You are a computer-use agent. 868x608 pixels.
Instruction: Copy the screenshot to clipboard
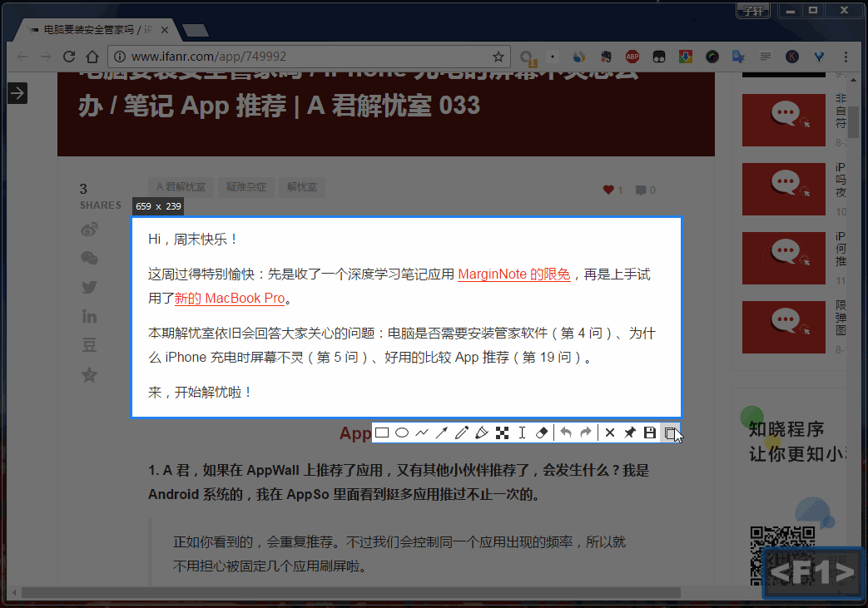[670, 433]
